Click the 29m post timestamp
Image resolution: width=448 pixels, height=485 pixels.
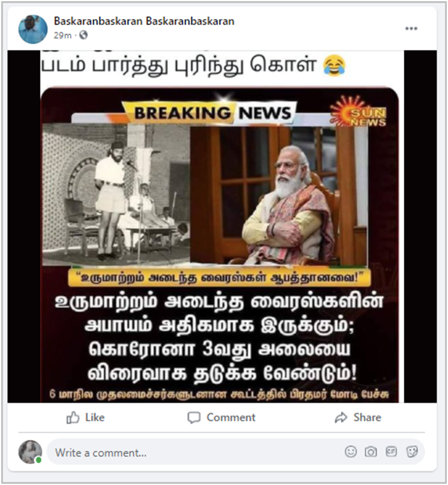click(62, 36)
